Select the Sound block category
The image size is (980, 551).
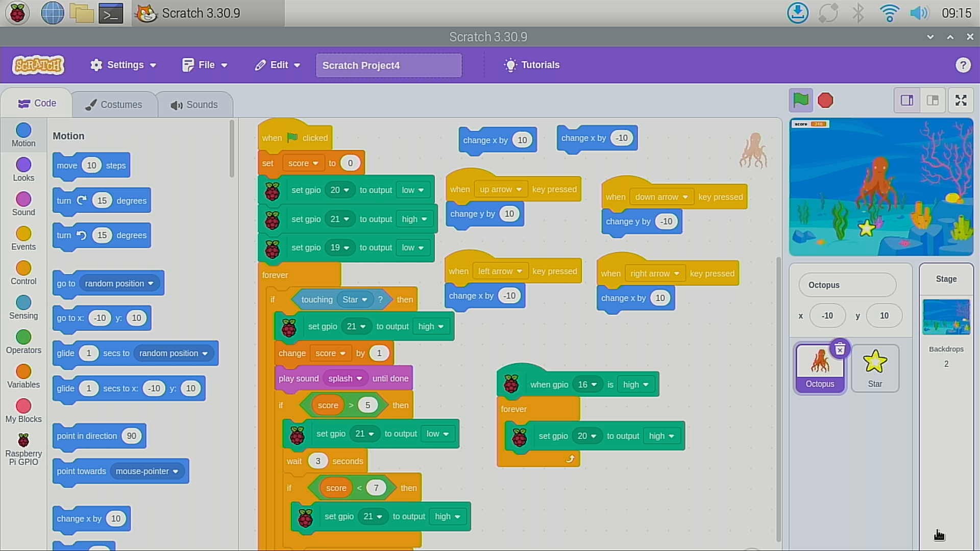(x=23, y=204)
